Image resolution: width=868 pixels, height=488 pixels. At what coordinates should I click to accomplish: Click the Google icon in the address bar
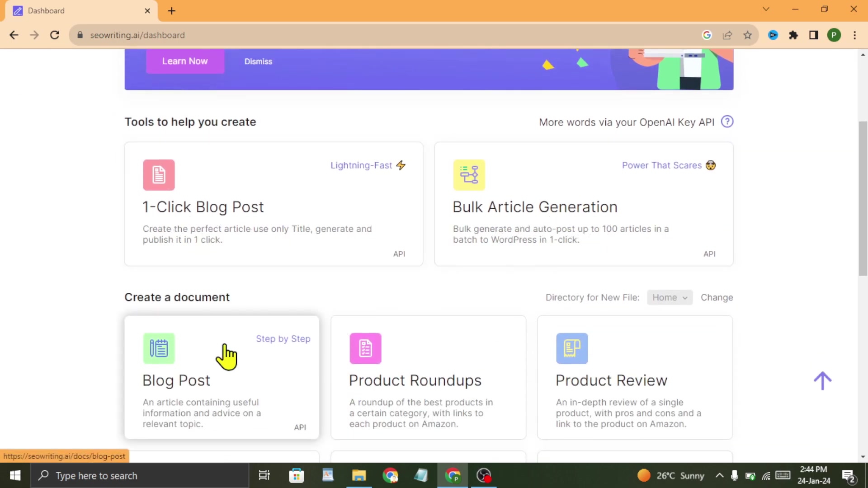pos(707,35)
